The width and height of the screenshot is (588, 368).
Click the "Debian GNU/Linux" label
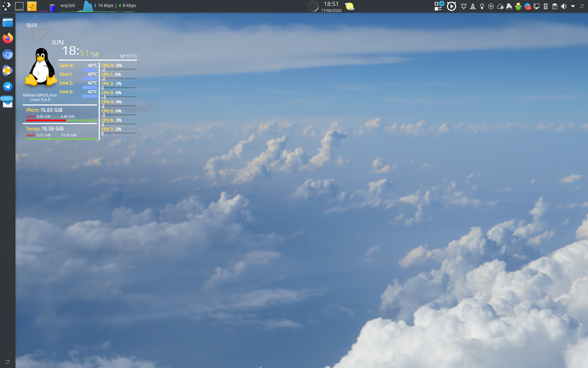(40, 95)
